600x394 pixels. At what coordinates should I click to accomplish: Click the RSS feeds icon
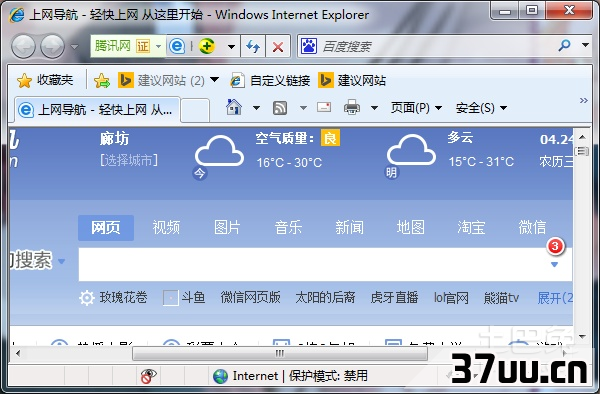pyautogui.click(x=280, y=108)
